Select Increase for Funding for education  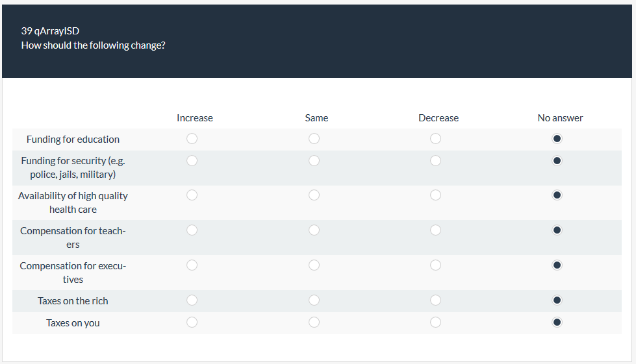(x=192, y=139)
